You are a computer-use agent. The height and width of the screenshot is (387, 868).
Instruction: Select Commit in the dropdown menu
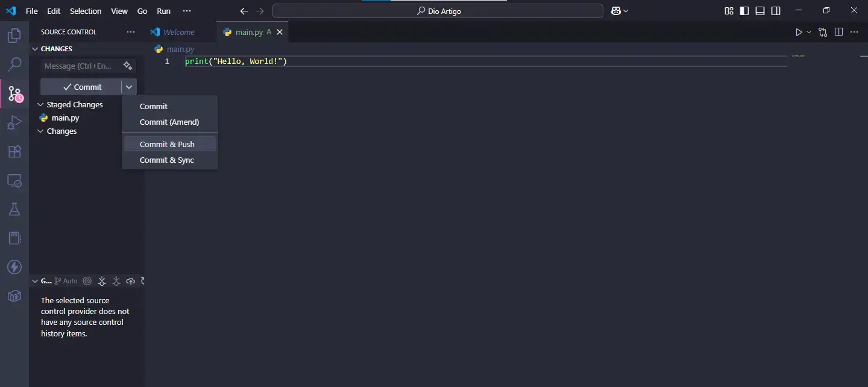170,106
